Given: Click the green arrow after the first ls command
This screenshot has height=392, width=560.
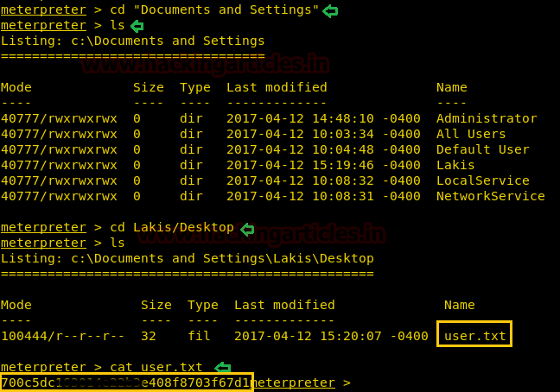Looking at the screenshot, I should click(137, 26).
